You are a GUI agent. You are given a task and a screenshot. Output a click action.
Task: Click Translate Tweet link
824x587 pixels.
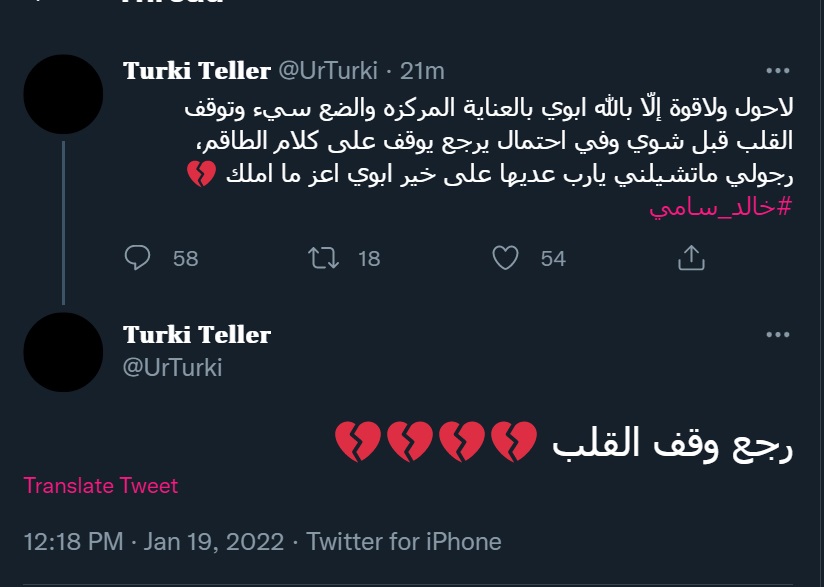[101, 486]
